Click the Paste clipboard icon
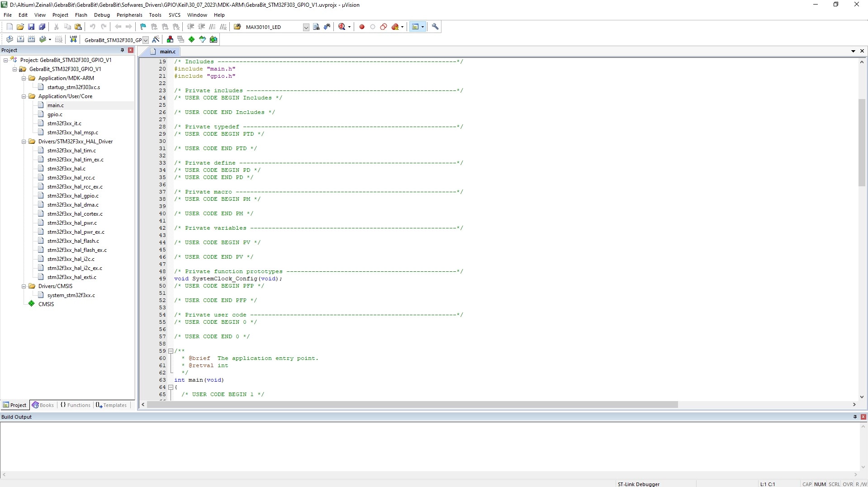 [x=78, y=27]
